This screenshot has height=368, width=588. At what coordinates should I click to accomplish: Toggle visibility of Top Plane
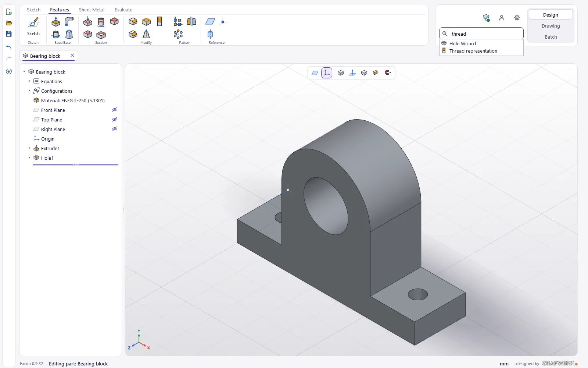click(115, 119)
